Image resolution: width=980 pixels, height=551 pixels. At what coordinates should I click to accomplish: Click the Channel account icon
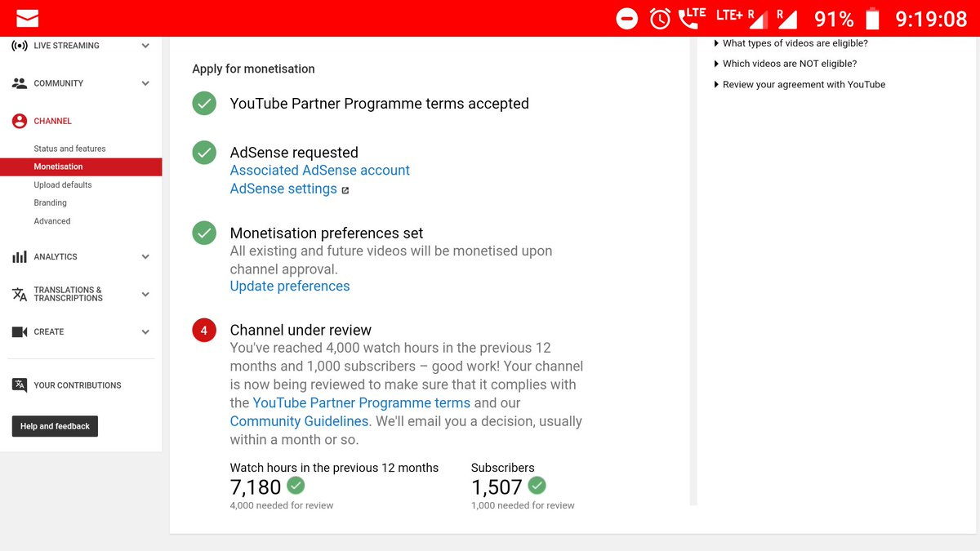click(20, 121)
